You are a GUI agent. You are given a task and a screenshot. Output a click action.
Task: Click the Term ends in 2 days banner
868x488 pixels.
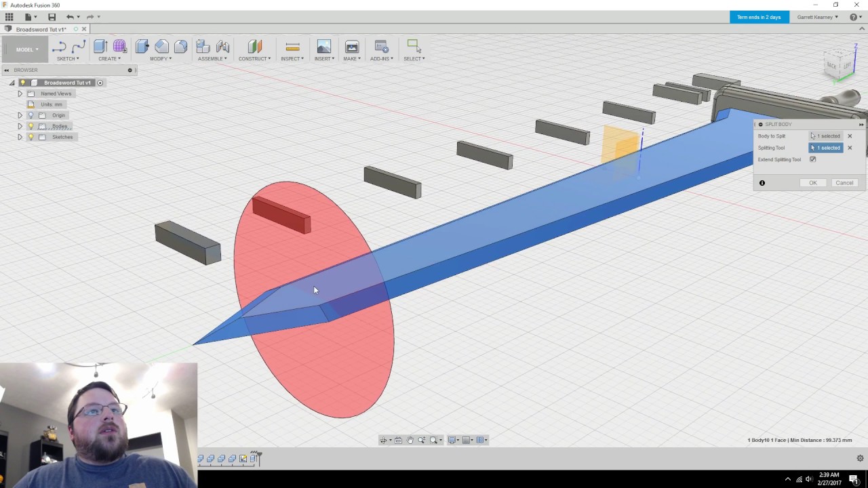[x=759, y=17]
